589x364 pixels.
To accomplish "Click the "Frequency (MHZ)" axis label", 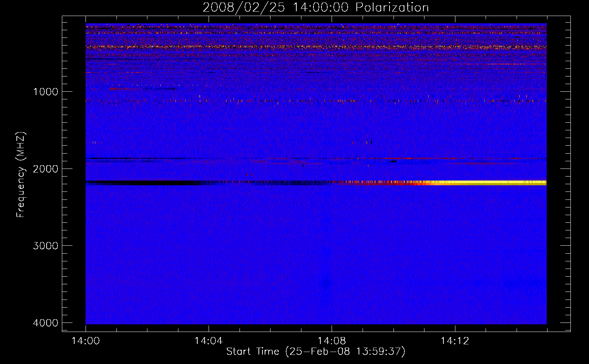I will click(21, 175).
